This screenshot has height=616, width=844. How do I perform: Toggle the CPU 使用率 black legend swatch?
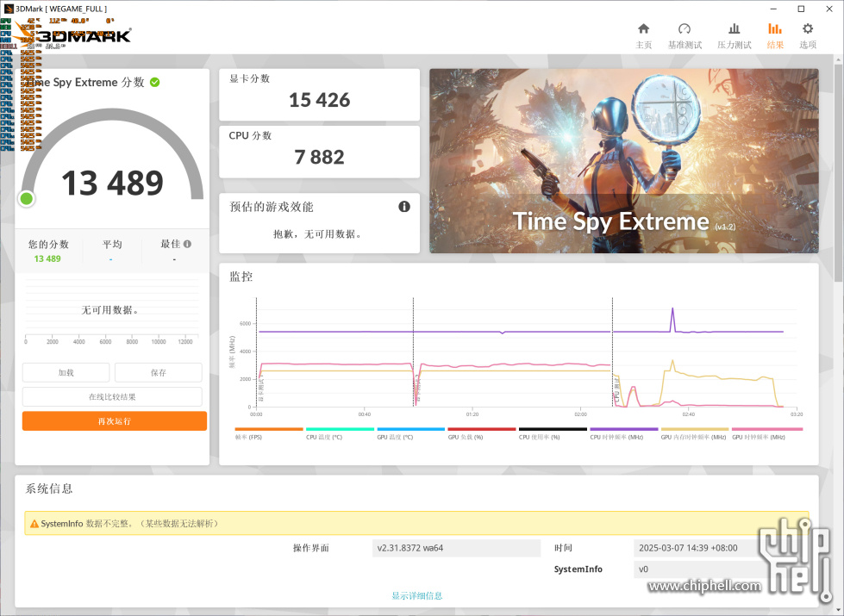coord(553,429)
